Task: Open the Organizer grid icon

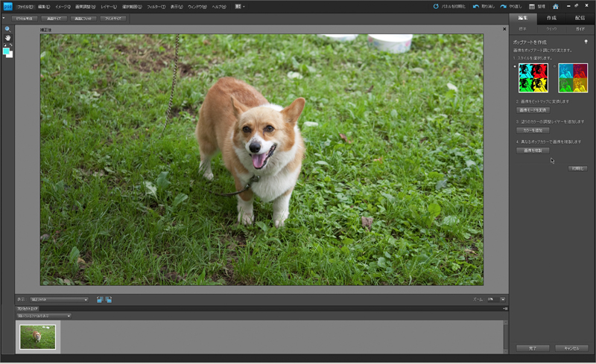Action: pos(532,7)
